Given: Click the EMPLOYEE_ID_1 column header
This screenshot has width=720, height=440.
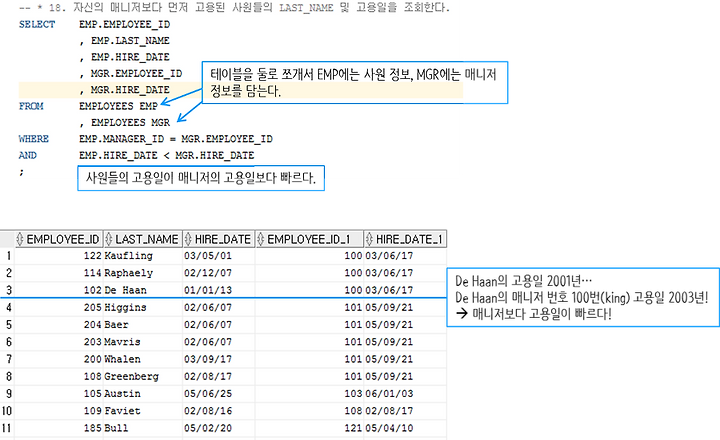Looking at the screenshot, I should pyautogui.click(x=309, y=239).
